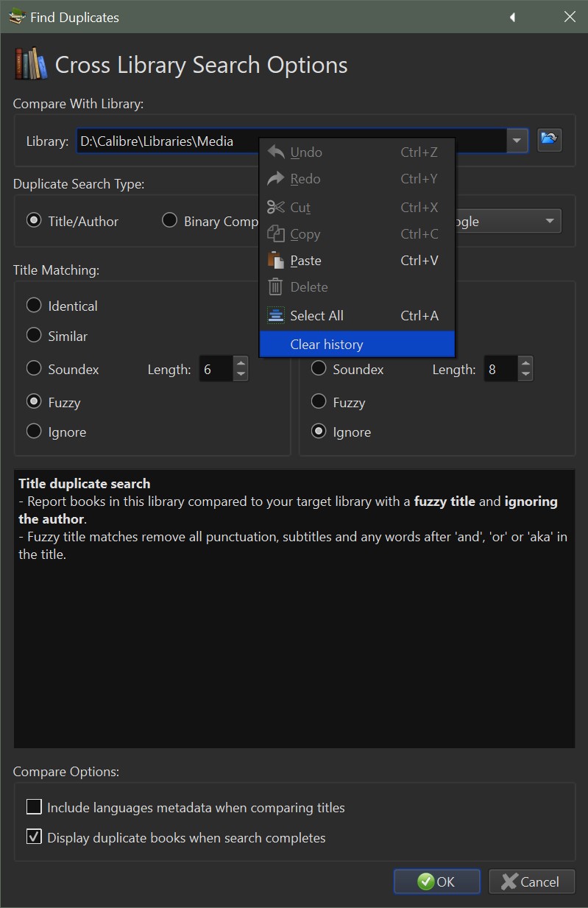Click the browse library folder icon
This screenshot has height=908, width=588.
click(549, 139)
